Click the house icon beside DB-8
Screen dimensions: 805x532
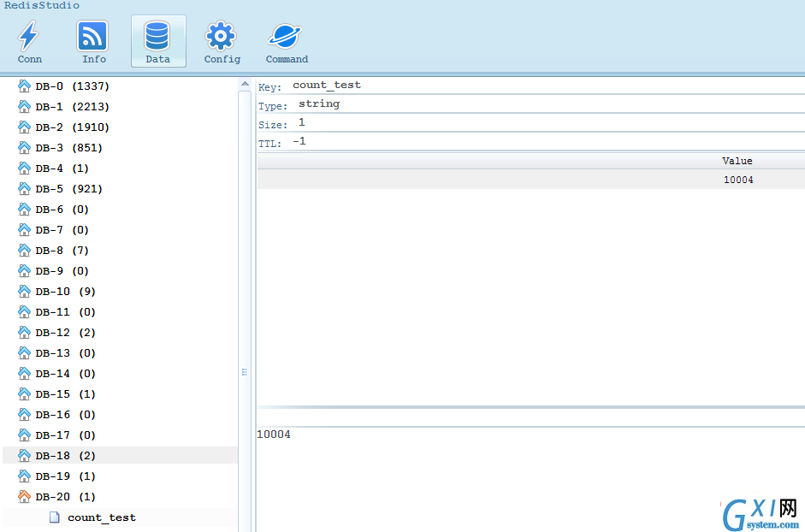[x=24, y=250]
